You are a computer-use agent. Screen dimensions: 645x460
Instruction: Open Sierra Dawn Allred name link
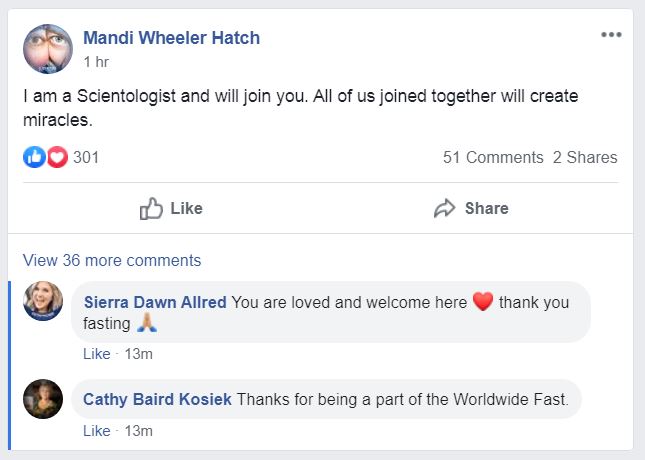[155, 302]
